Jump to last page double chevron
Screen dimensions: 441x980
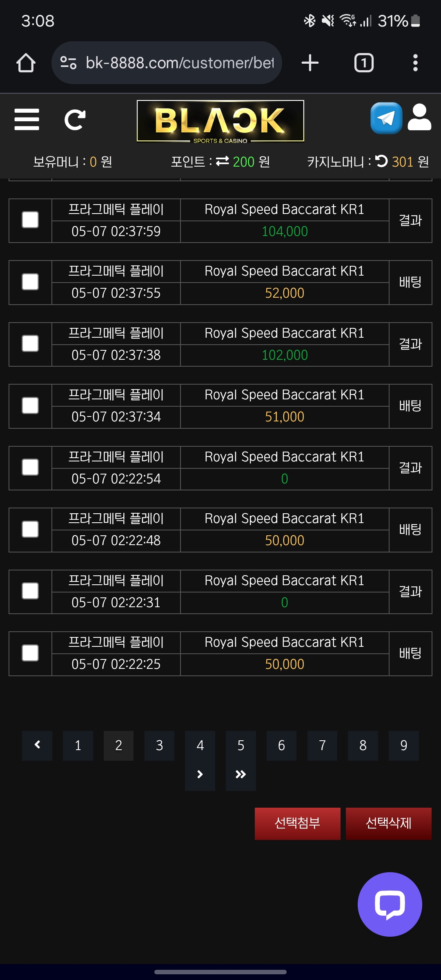(241, 775)
